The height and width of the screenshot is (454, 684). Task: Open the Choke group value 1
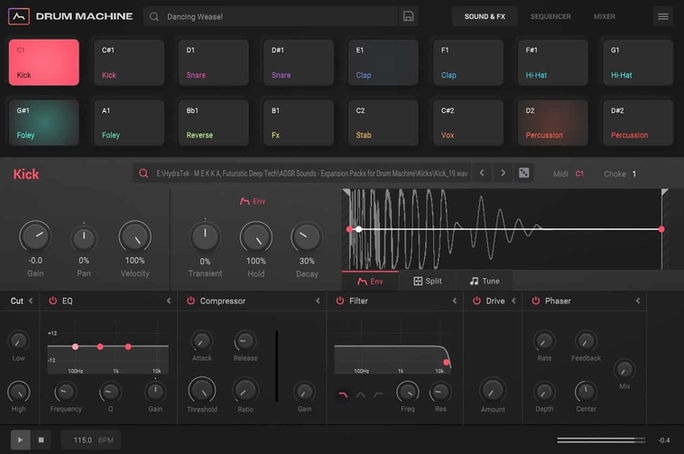tap(634, 174)
